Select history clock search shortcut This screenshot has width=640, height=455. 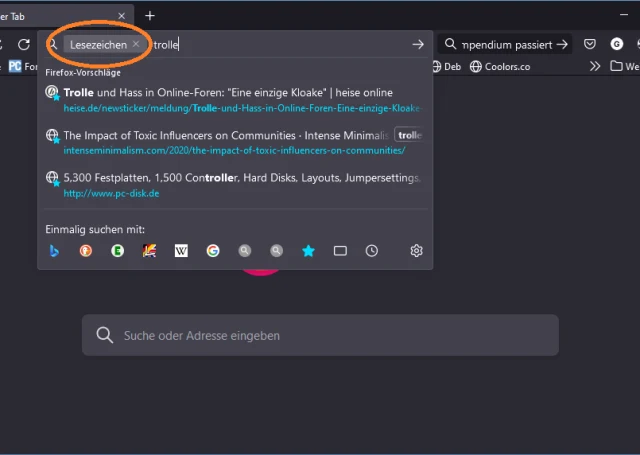pyautogui.click(x=371, y=251)
